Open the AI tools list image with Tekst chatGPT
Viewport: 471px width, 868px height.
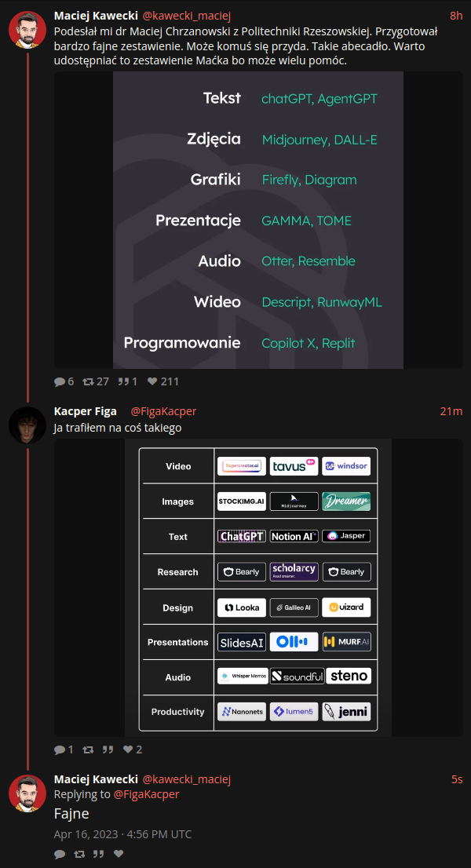258,220
